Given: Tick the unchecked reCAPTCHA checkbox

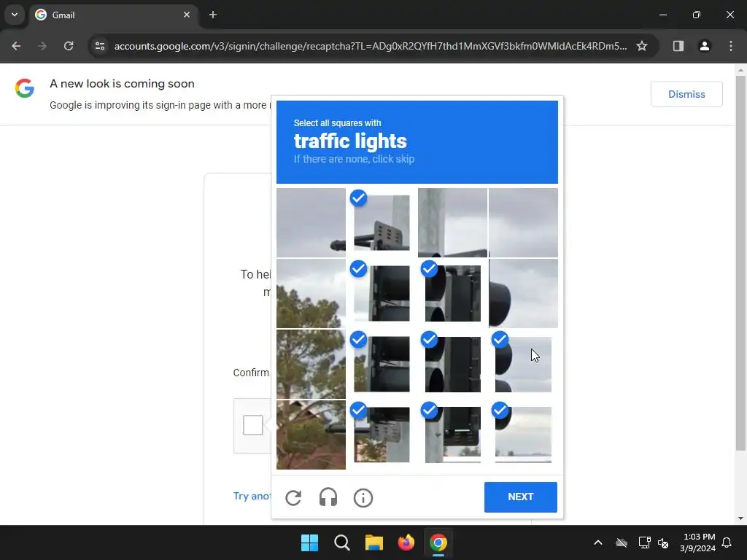Looking at the screenshot, I should pyautogui.click(x=253, y=425).
